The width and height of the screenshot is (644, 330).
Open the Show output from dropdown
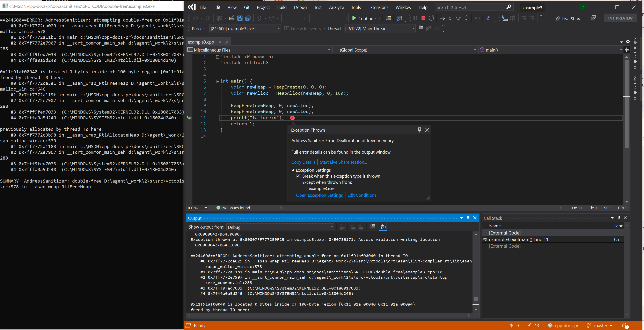[331, 227]
